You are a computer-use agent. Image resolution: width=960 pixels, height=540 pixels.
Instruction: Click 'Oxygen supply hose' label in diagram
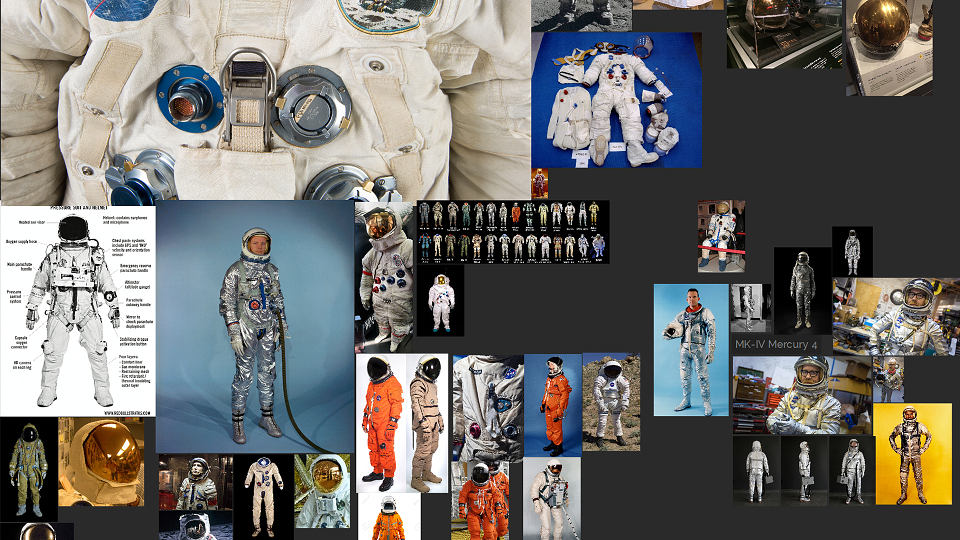click(x=21, y=242)
